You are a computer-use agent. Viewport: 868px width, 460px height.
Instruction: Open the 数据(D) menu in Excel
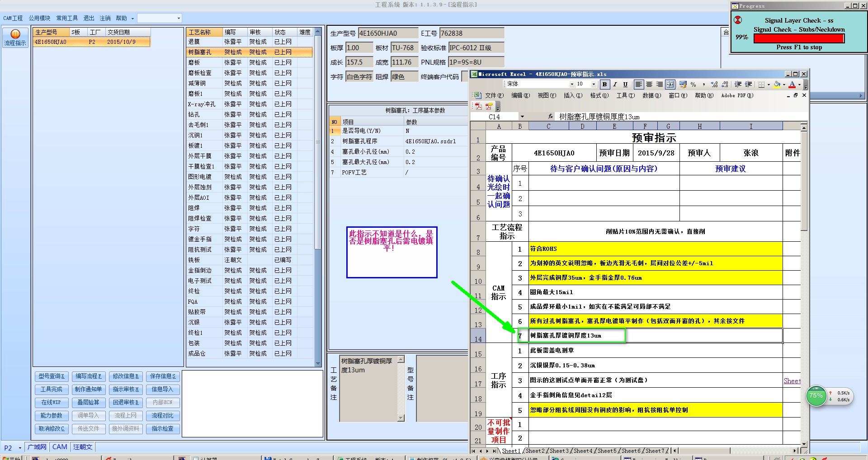pos(652,95)
